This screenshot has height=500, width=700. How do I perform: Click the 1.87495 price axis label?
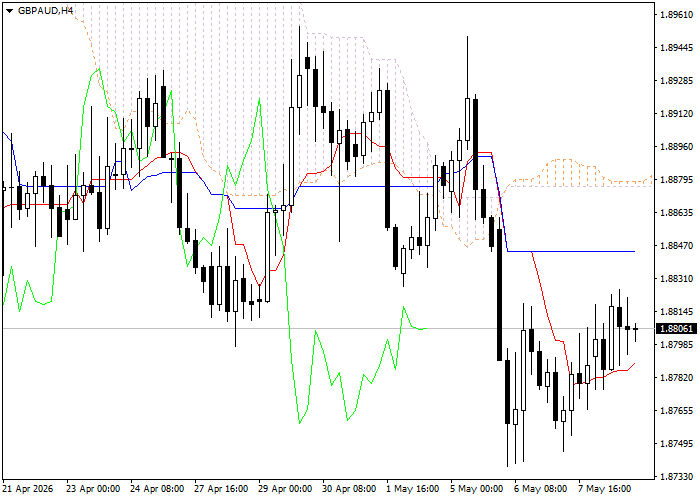pyautogui.click(x=677, y=444)
